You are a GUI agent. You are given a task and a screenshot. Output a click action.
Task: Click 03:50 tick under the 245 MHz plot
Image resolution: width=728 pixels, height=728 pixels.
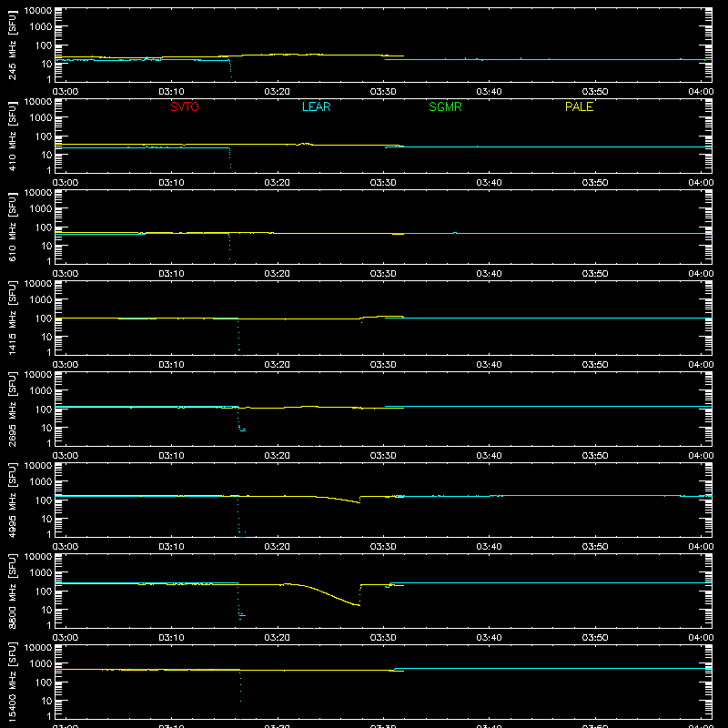(595, 92)
